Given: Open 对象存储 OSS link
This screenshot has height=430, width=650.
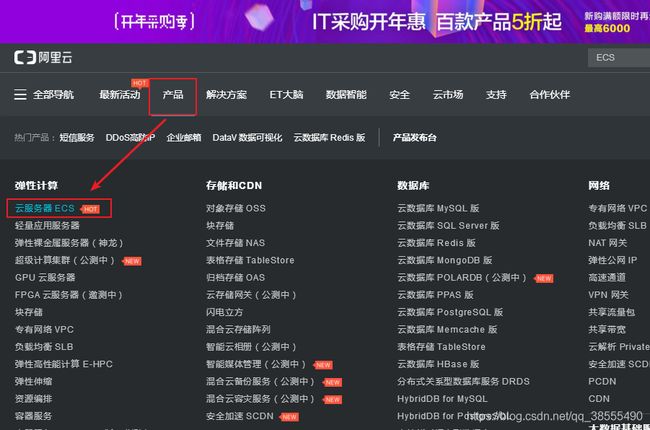Looking at the screenshot, I should 236,208.
